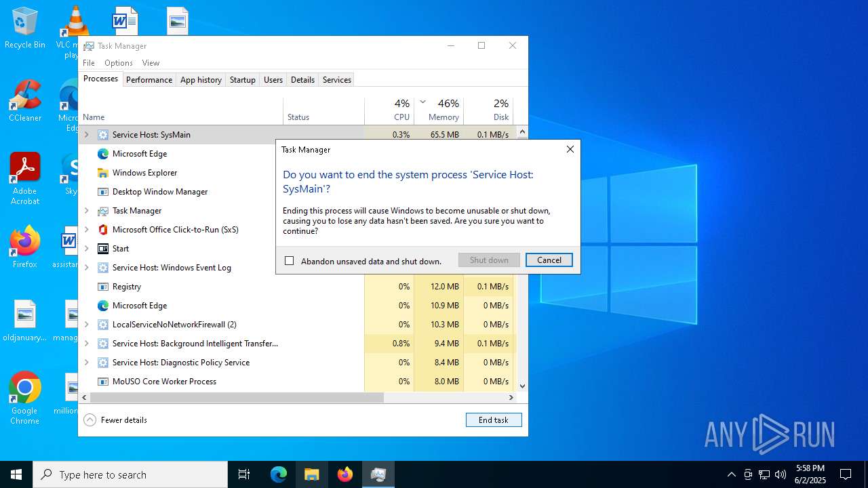Click the vertical scrollbar down arrow
The width and height of the screenshot is (868, 488).
(x=522, y=386)
